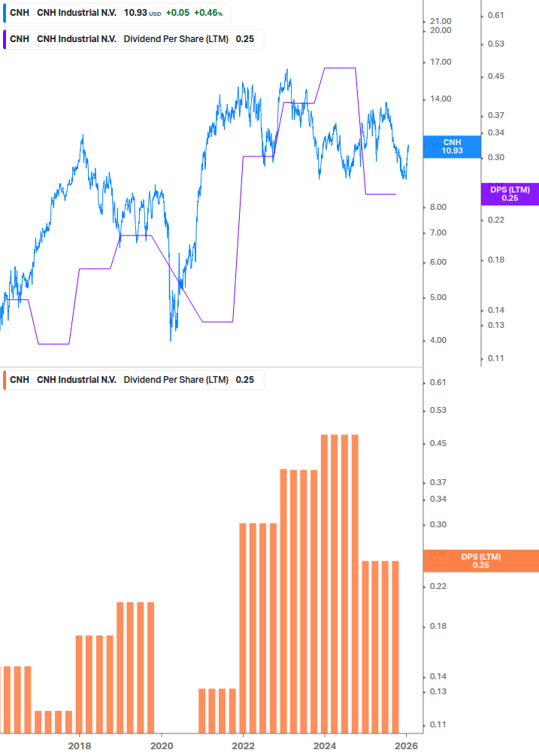Click the 0.13 label on the lower dividend axis

(x=438, y=691)
